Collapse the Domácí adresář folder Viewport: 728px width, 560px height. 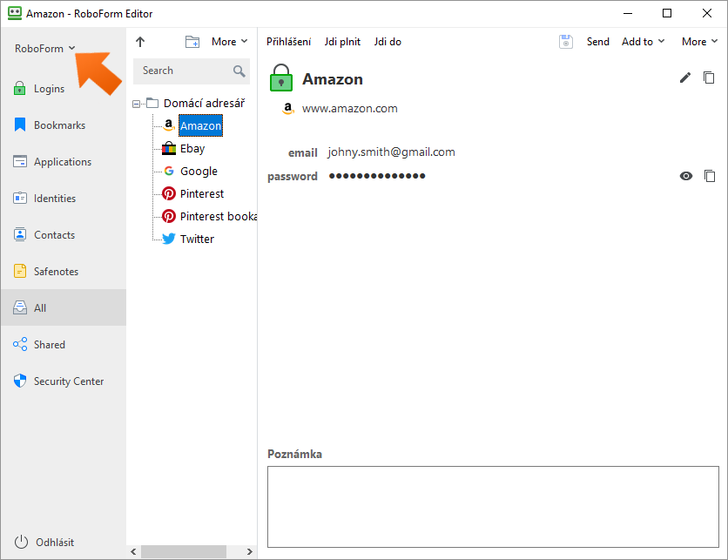(136, 104)
